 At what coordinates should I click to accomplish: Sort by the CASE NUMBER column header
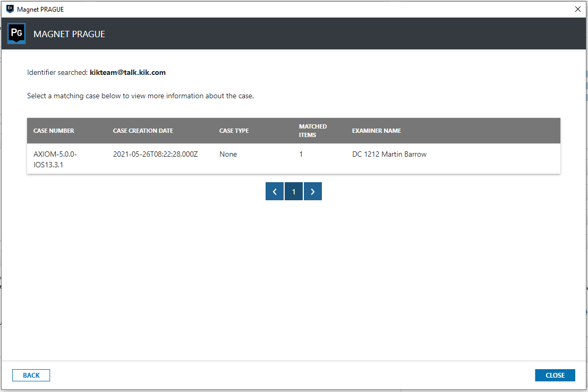tap(54, 131)
